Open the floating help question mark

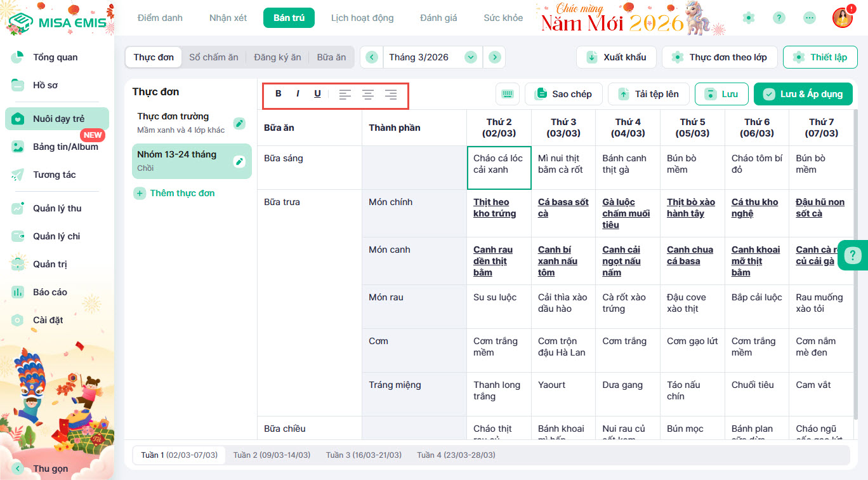(x=852, y=255)
